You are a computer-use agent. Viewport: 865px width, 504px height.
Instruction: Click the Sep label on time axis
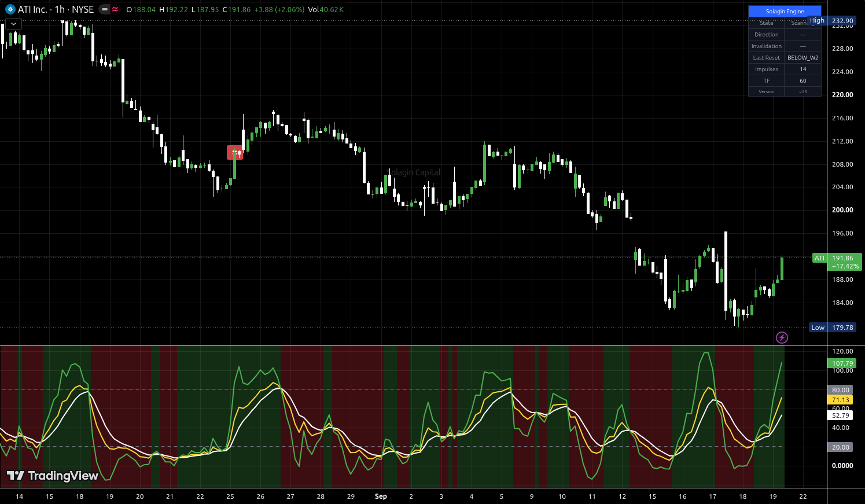(381, 496)
